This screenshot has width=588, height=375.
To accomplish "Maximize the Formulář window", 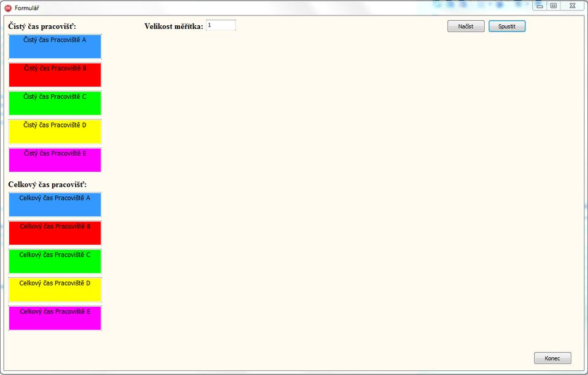I will (x=554, y=6).
